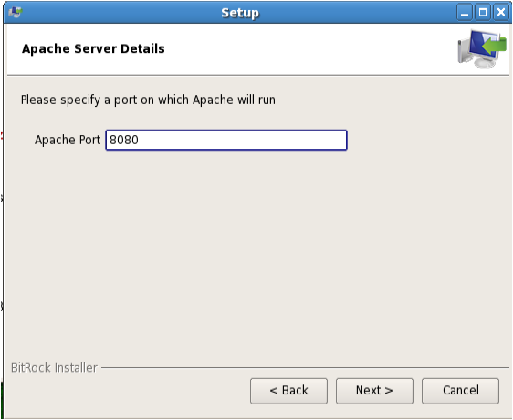Click the installer computer logo image

[x=482, y=48]
